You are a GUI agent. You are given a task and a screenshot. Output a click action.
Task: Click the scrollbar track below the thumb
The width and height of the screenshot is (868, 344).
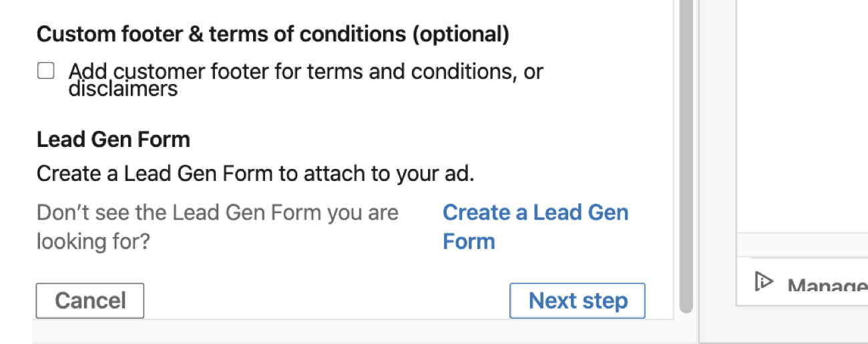point(686,316)
